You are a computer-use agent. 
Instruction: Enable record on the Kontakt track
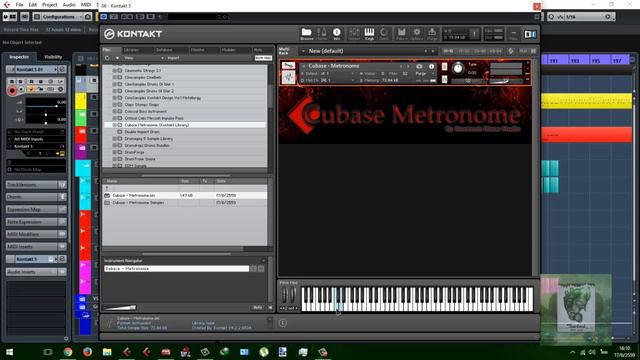[x=12, y=90]
